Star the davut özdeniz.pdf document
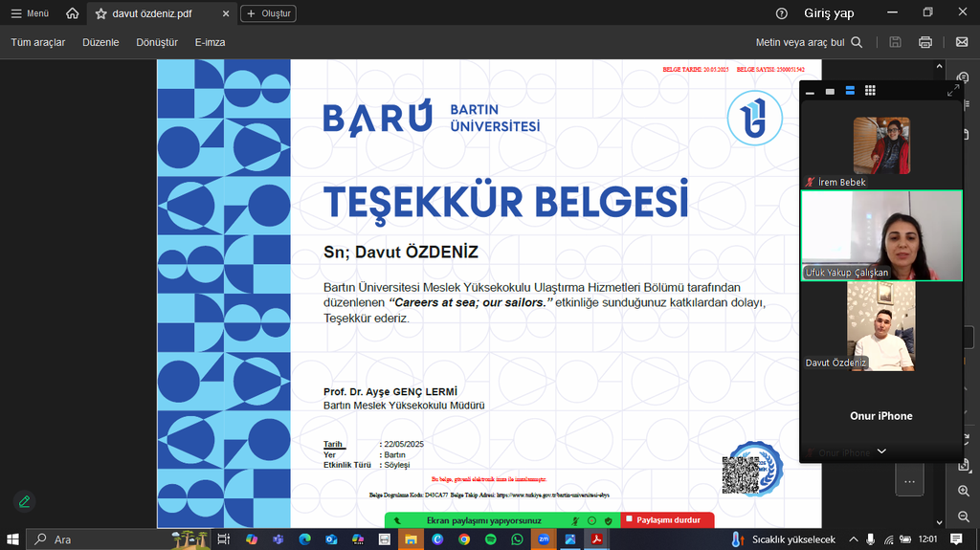The height and width of the screenshot is (550, 980). coord(100,13)
